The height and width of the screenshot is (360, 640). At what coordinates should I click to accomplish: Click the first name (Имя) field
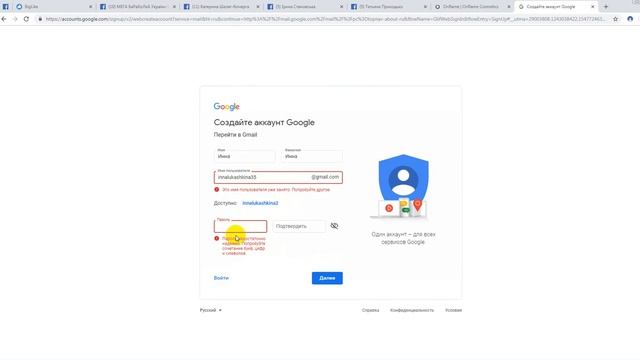tap(244, 156)
